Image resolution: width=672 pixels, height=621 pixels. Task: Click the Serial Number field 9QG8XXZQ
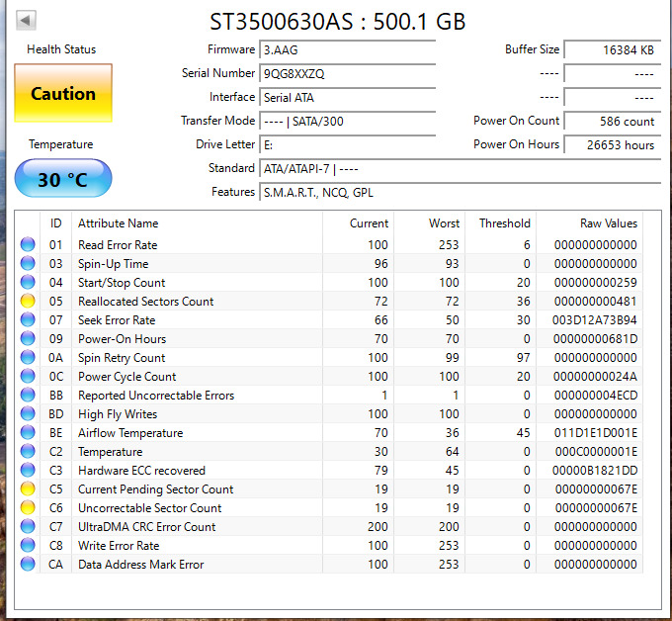(348, 74)
